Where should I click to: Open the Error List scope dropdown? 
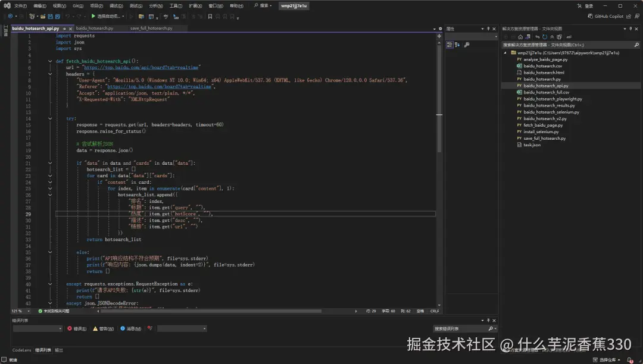[38, 328]
